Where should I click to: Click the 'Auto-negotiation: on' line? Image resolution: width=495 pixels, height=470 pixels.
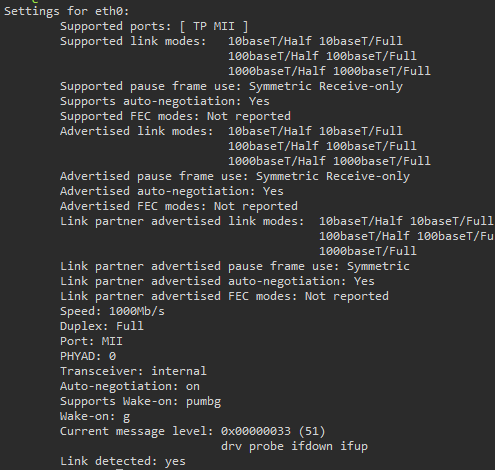click(130, 386)
